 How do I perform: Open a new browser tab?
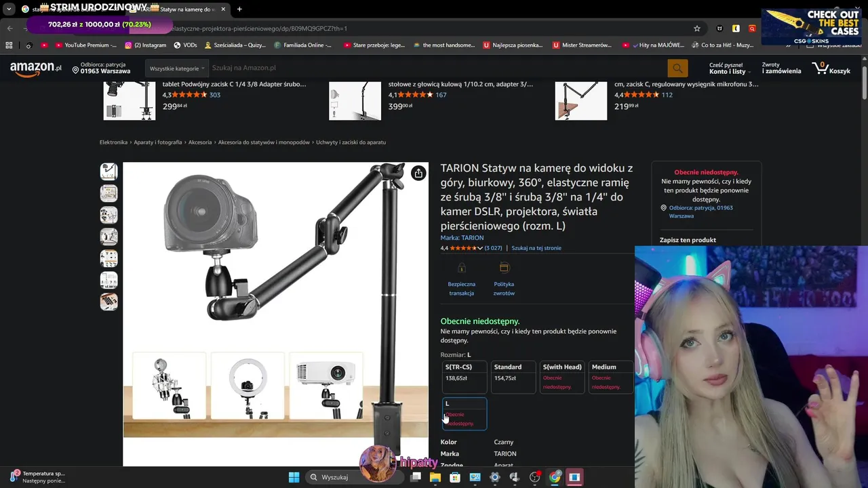[239, 9]
